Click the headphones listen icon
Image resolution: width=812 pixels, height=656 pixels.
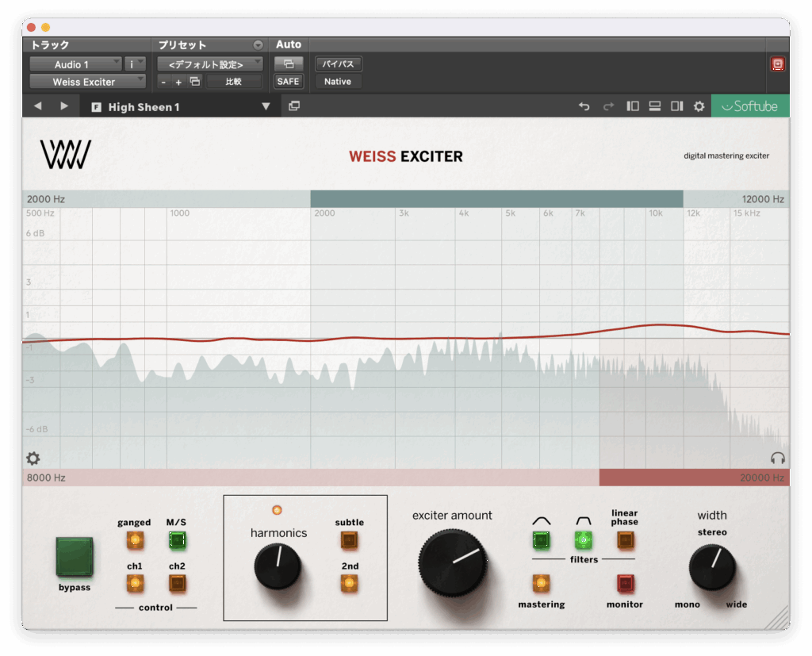point(777,458)
